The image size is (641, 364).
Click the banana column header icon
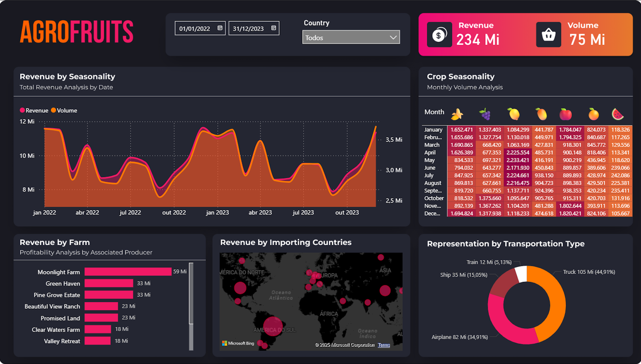pyautogui.click(x=457, y=115)
